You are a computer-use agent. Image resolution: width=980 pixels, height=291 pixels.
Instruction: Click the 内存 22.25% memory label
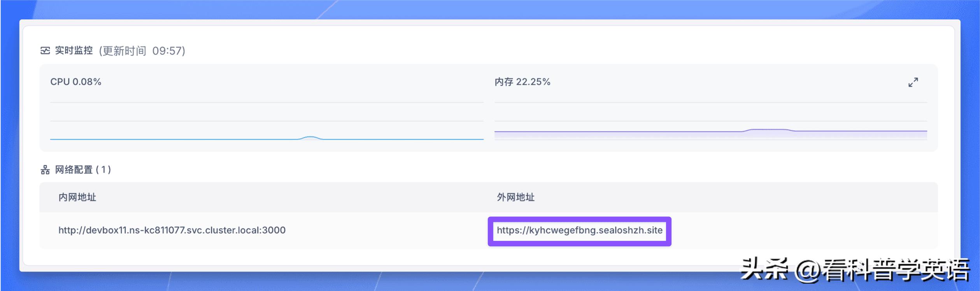(522, 82)
